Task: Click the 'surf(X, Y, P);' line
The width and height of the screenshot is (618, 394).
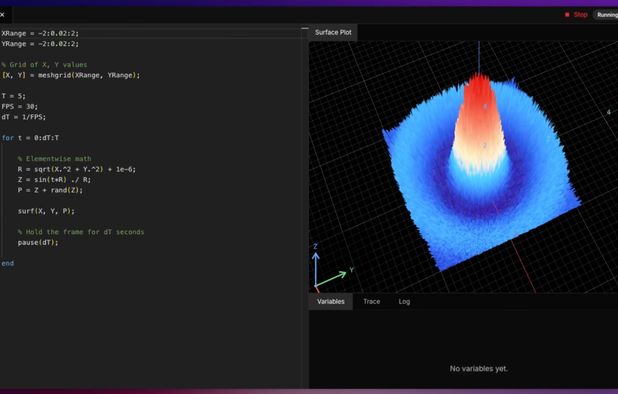Action: 46,211
